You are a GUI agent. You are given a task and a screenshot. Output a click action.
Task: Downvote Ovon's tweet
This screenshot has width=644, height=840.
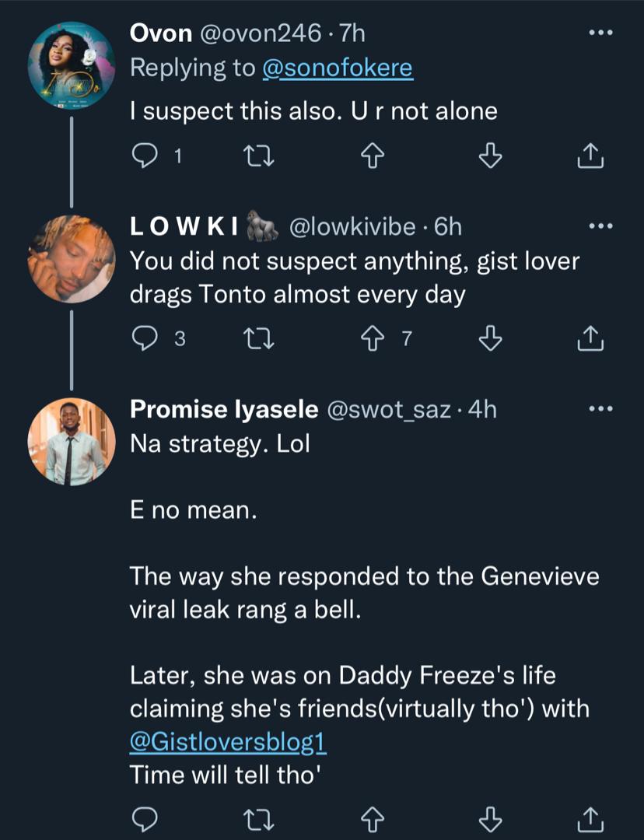[x=488, y=157]
